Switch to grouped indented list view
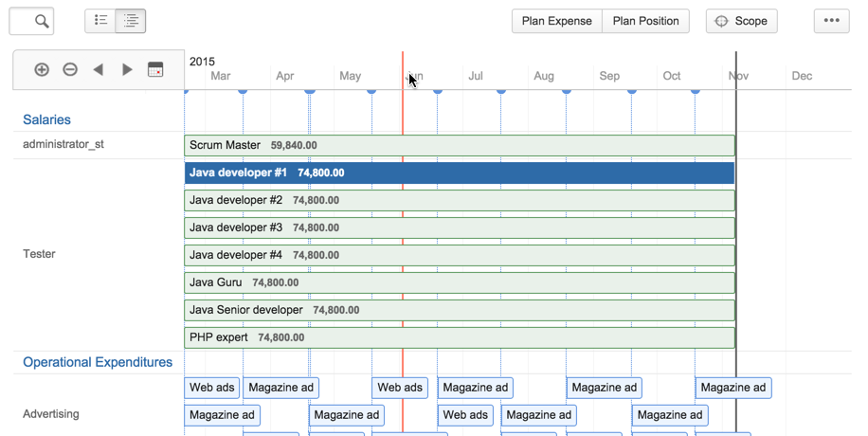The height and width of the screenshot is (436, 868). [131, 21]
